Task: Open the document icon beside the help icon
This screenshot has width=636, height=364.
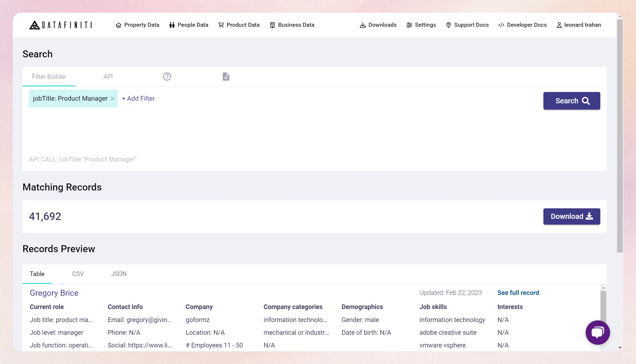Action: [x=226, y=77]
